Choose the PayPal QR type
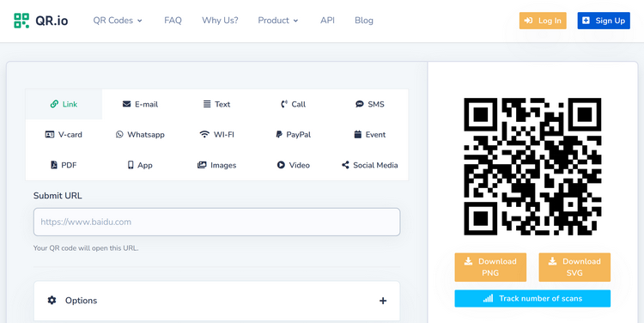This screenshot has height=323, width=644. tap(294, 135)
